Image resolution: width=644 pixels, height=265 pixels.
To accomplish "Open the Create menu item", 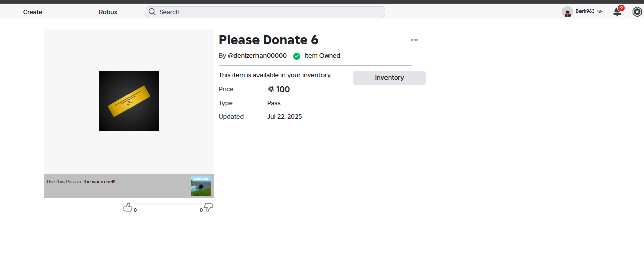I will point(33,12).
